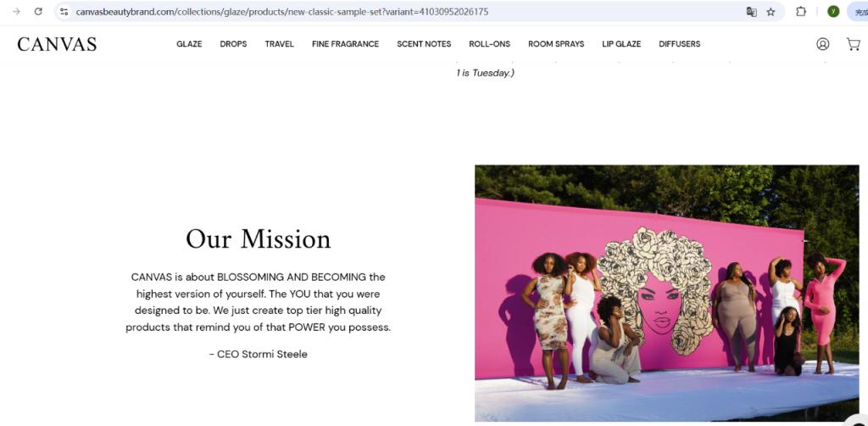Open the shopping cart icon
Image resolution: width=868 pixels, height=426 pixels.
coord(853,44)
